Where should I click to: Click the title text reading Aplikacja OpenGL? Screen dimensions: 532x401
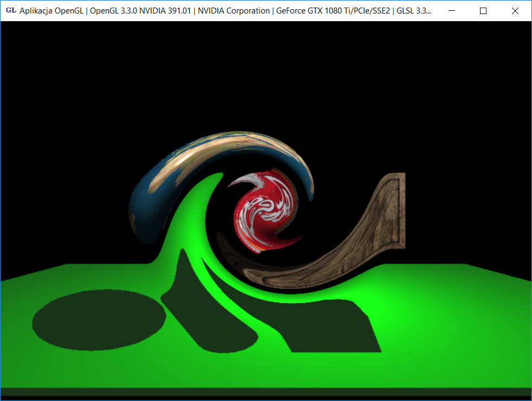point(52,10)
